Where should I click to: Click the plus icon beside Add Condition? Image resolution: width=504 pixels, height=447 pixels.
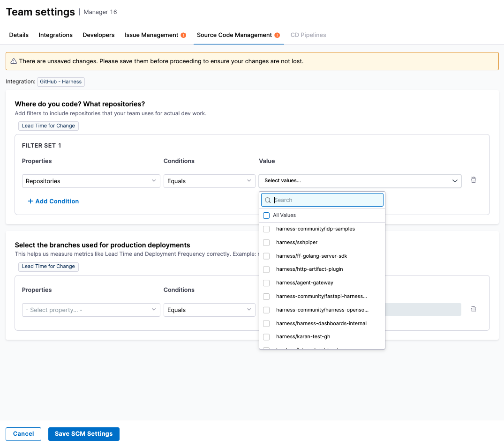coord(30,201)
